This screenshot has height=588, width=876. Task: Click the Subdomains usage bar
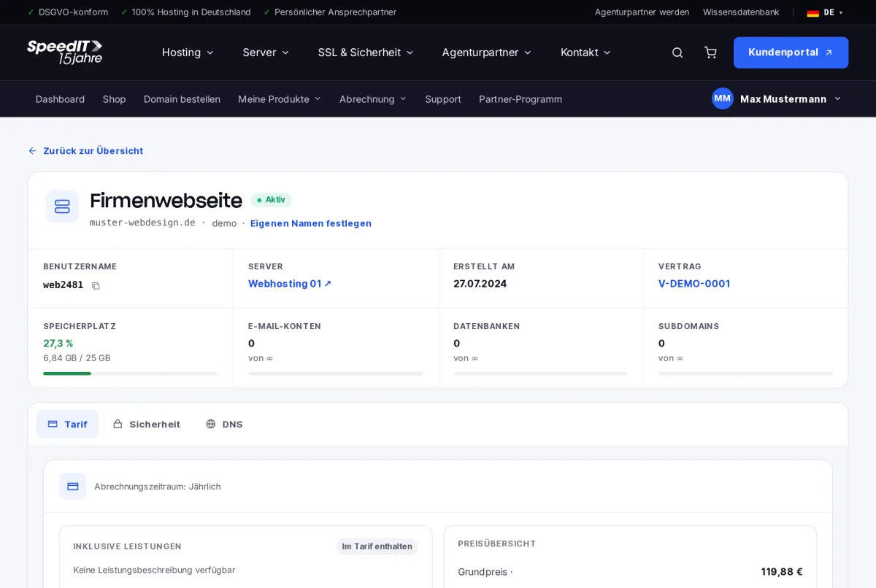click(x=745, y=374)
